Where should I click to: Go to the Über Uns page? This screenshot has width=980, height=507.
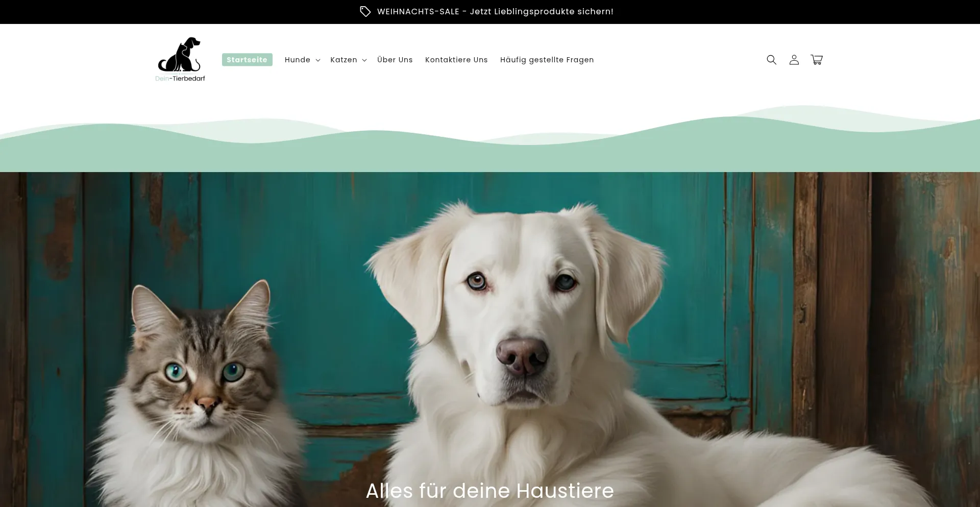(395, 60)
